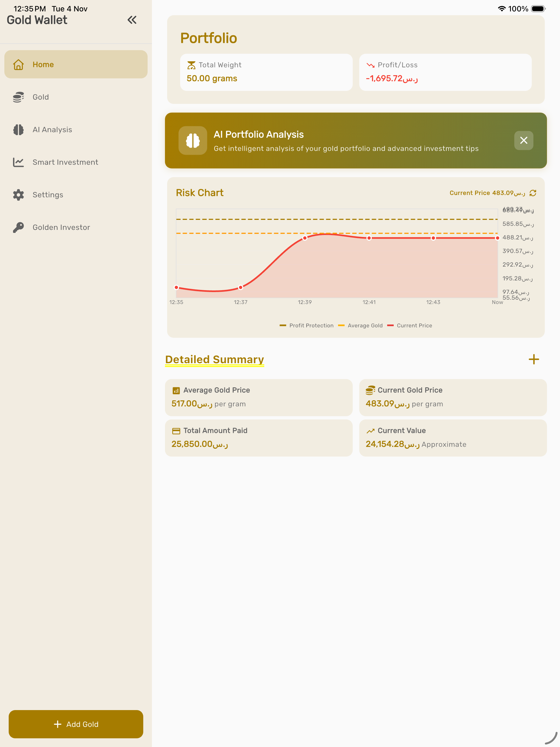
Task: Click the 12:39 data point on chart
Action: [x=305, y=238]
